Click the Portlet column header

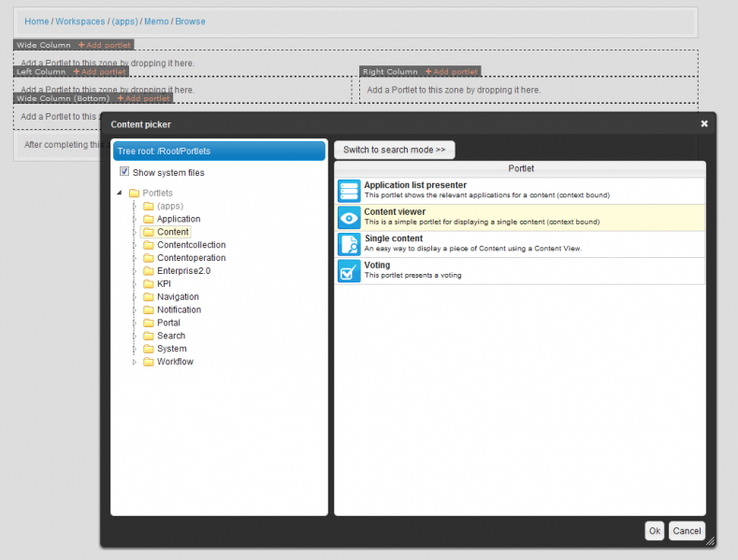[520, 168]
